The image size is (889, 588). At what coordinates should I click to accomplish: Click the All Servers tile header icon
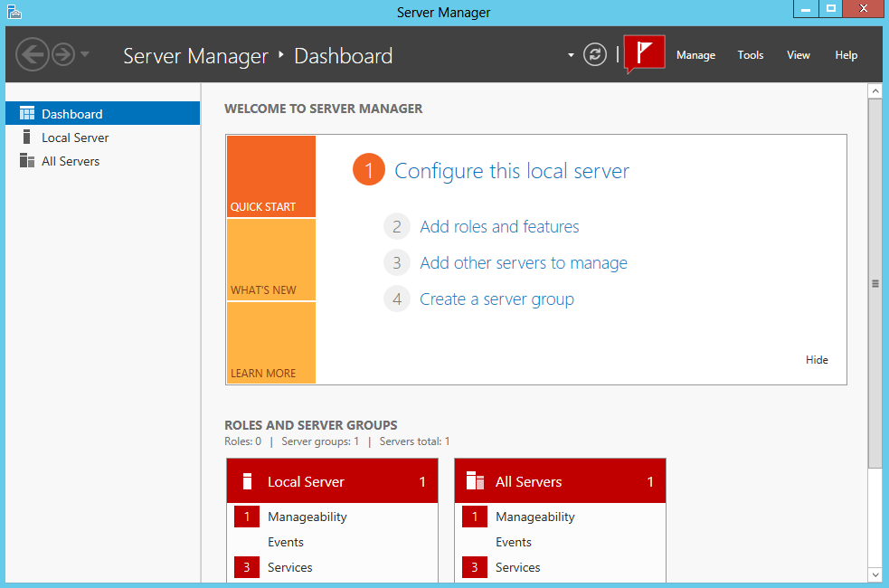[x=475, y=481]
